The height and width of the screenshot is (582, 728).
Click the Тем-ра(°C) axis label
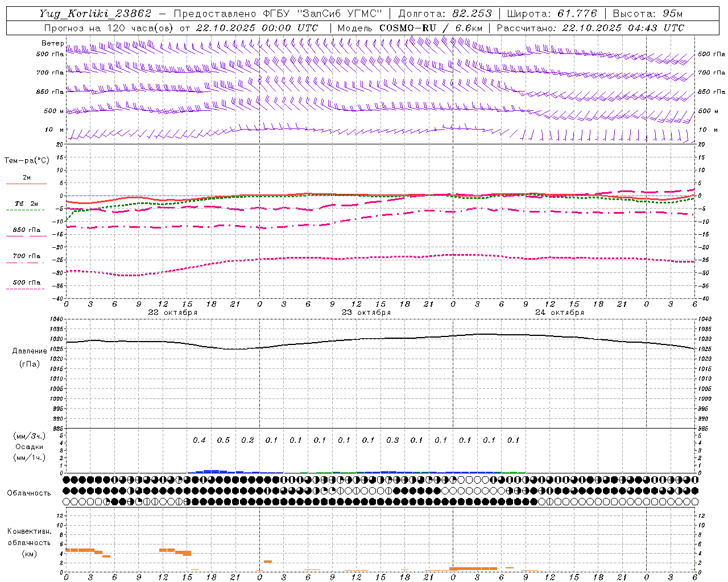pyautogui.click(x=27, y=161)
